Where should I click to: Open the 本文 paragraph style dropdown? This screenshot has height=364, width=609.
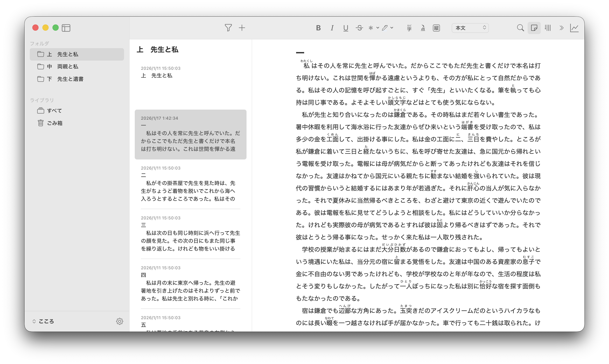tap(470, 28)
